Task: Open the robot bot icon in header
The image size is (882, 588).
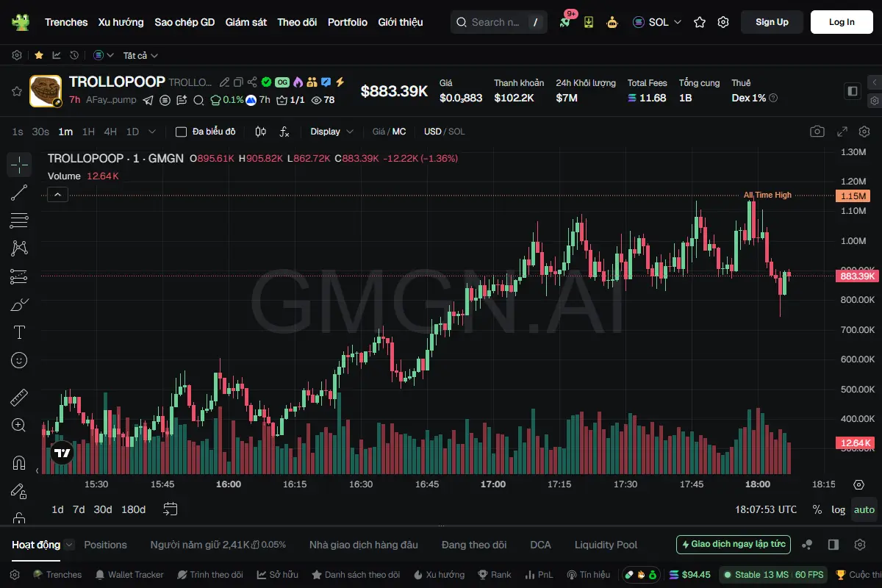Action: click(x=612, y=22)
